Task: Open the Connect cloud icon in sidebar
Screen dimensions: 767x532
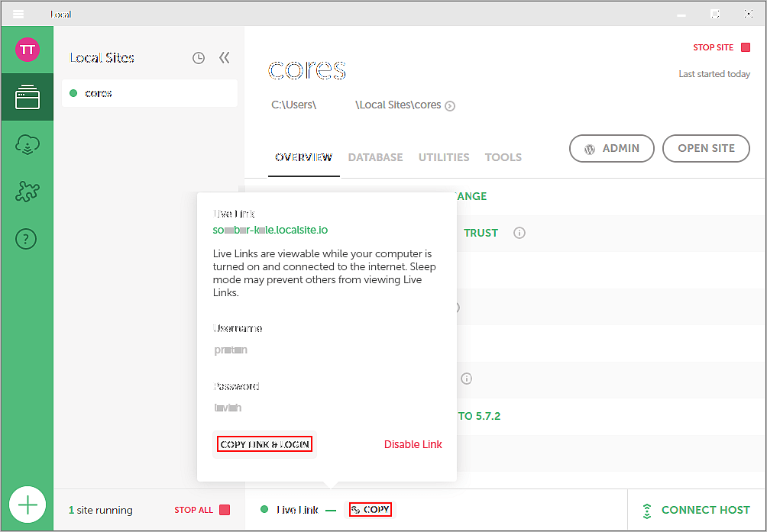Action: pos(28,145)
